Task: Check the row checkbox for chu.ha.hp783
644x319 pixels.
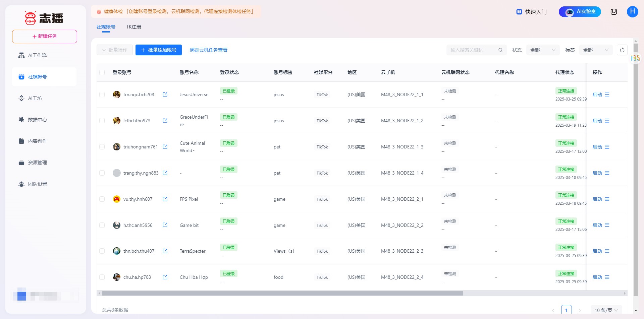Action: pyautogui.click(x=102, y=277)
